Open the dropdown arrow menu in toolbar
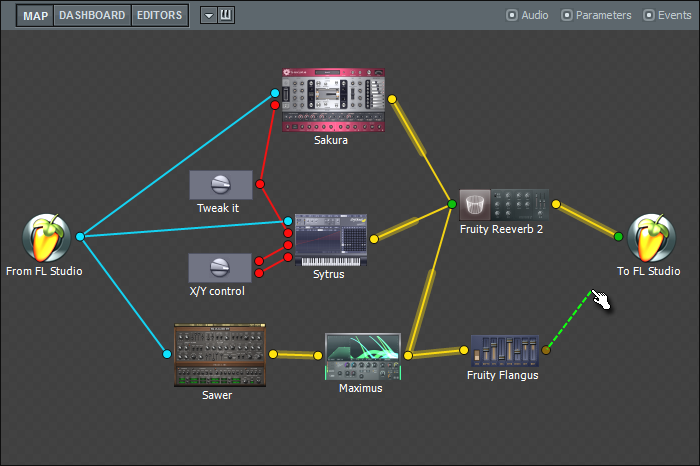Screen dimensions: 700x466 tap(207, 15)
